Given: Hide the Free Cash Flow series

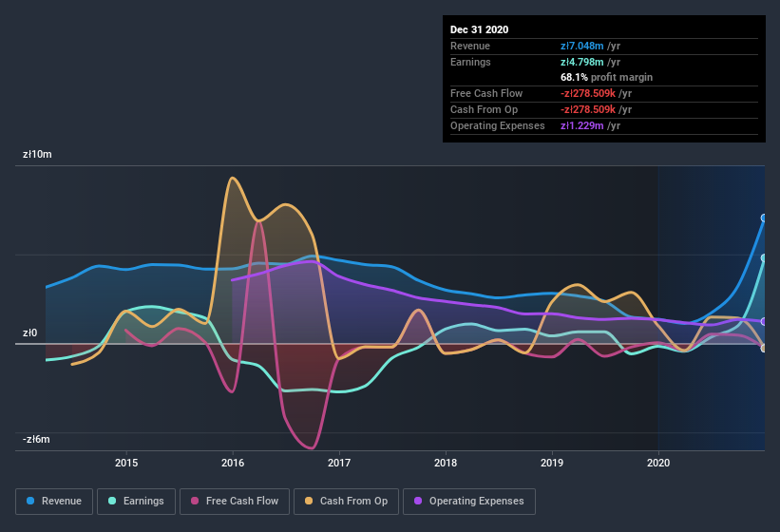Looking at the screenshot, I should pyautogui.click(x=234, y=501).
